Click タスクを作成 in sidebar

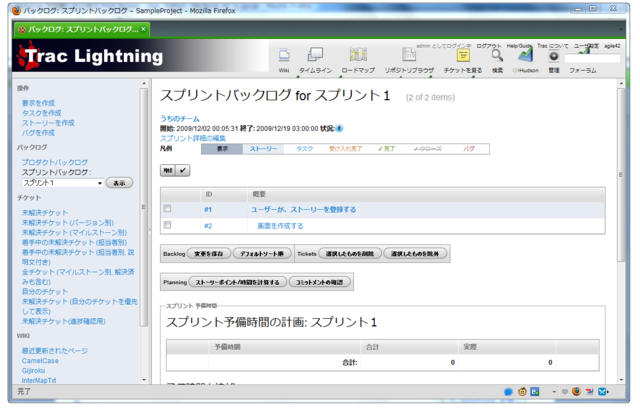point(42,113)
